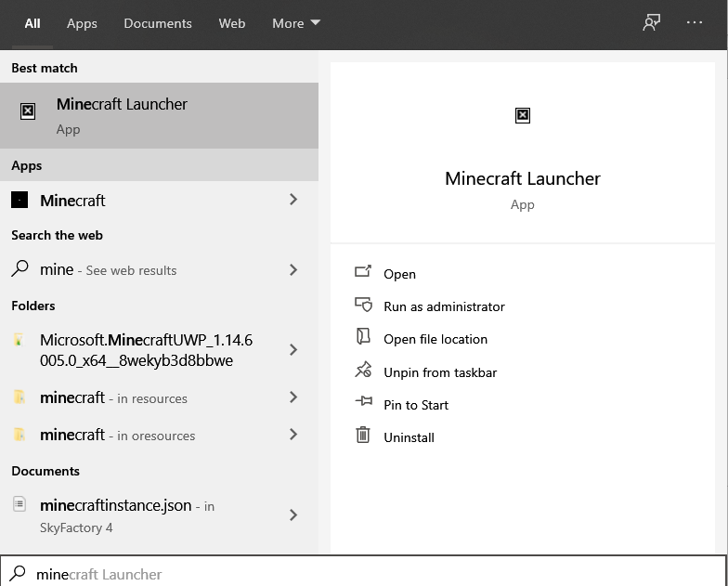
Task: Click the Open file location icon
Action: [363, 336]
